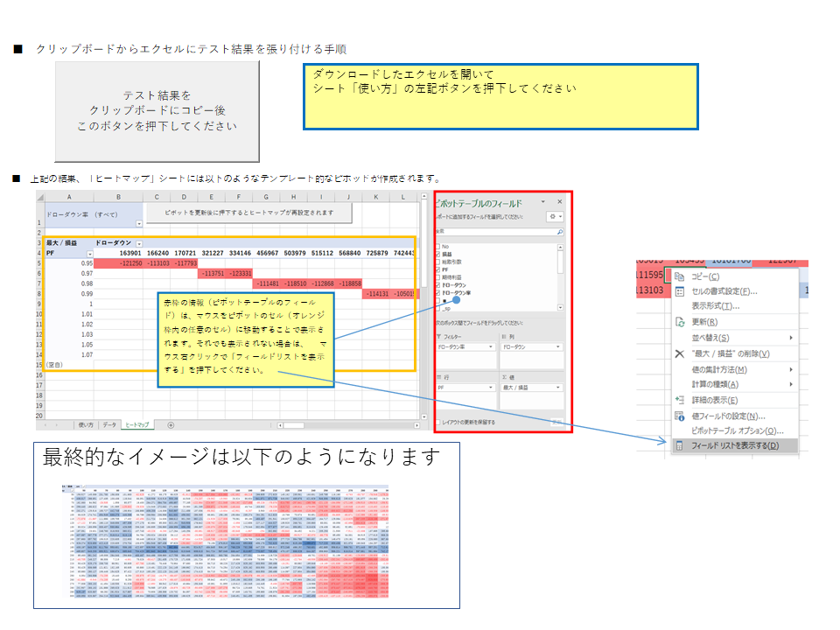The height and width of the screenshot is (630, 840).
Task: Add a new sheet with plus icon
Action: point(171,425)
